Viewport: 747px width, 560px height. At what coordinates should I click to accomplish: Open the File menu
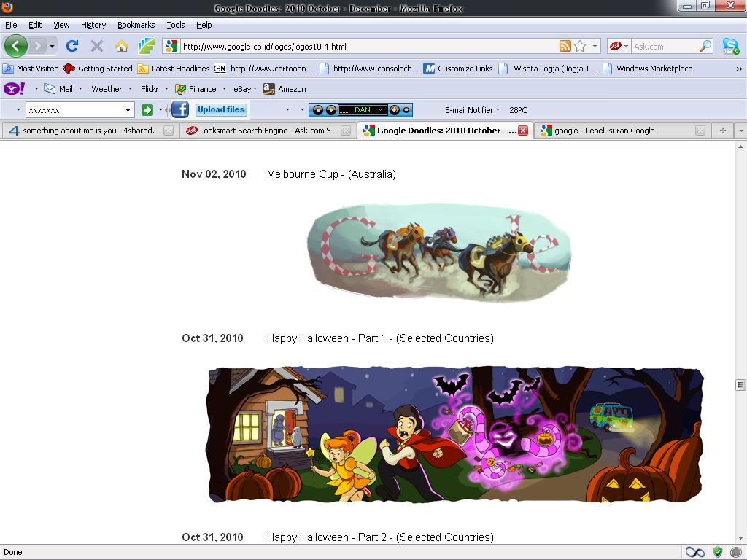click(x=11, y=25)
